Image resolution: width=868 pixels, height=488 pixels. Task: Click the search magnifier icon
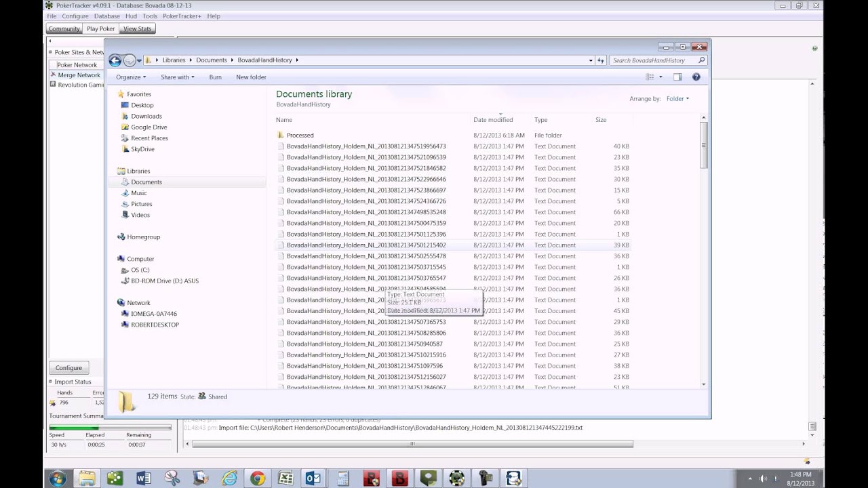pyautogui.click(x=702, y=60)
